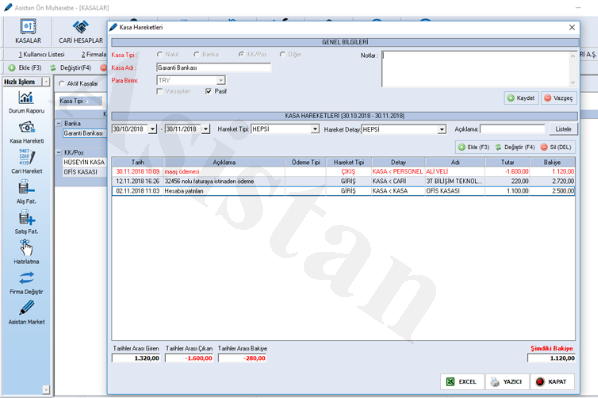
Task: Open Satış Fat. invoice icon
Action: click(26, 218)
